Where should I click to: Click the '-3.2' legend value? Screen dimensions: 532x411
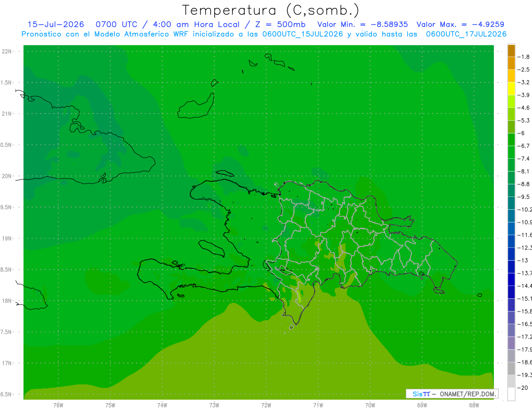[x=524, y=82]
